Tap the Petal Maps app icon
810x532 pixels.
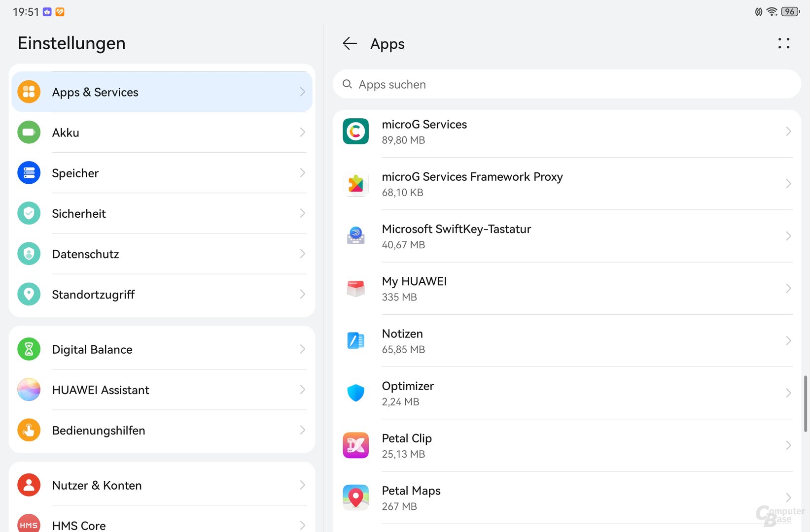(355, 498)
